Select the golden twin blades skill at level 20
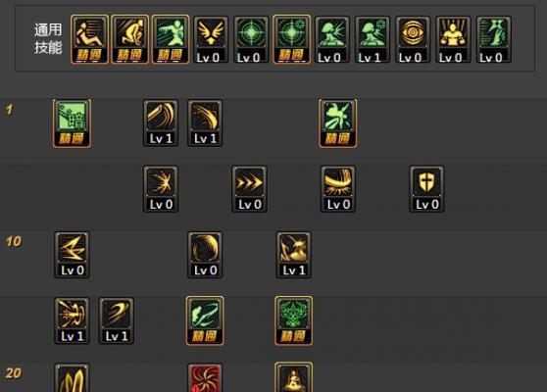 pos(72,378)
